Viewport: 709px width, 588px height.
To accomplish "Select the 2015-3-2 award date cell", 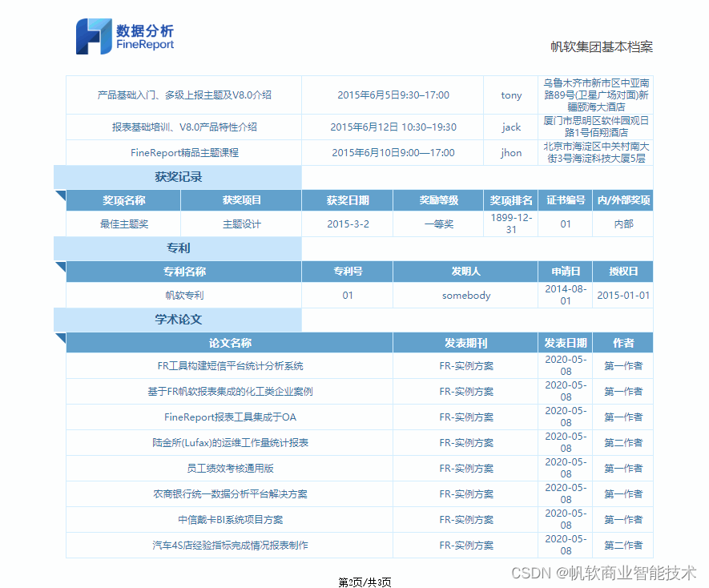I will pos(348,224).
